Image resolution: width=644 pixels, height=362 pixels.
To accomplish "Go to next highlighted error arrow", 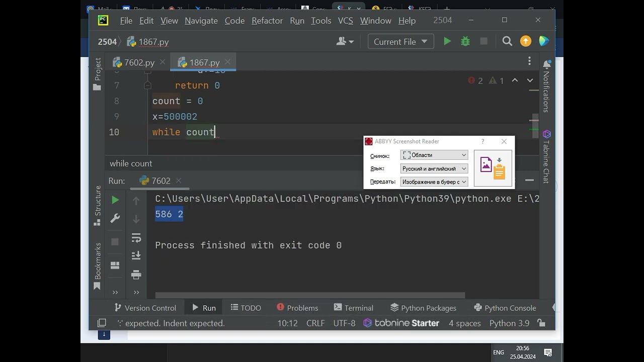I will (x=530, y=80).
